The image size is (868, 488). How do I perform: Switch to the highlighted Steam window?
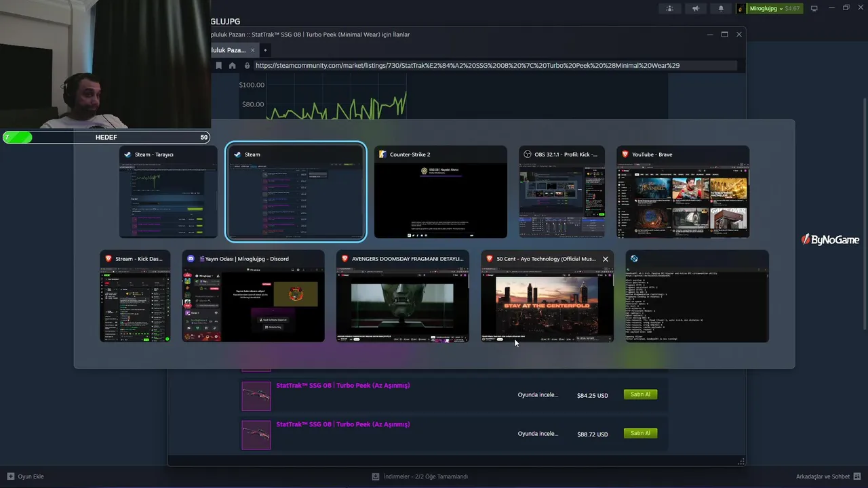(x=296, y=192)
